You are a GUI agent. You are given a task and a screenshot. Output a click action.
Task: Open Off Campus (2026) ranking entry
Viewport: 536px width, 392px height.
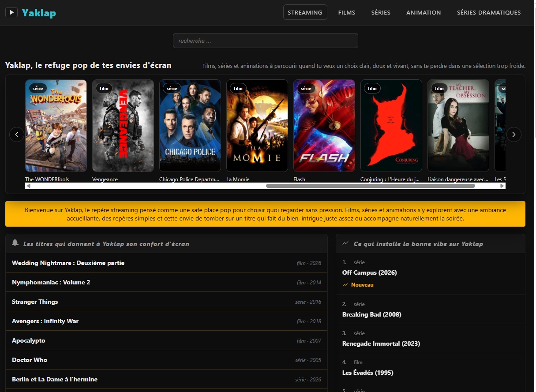point(370,273)
